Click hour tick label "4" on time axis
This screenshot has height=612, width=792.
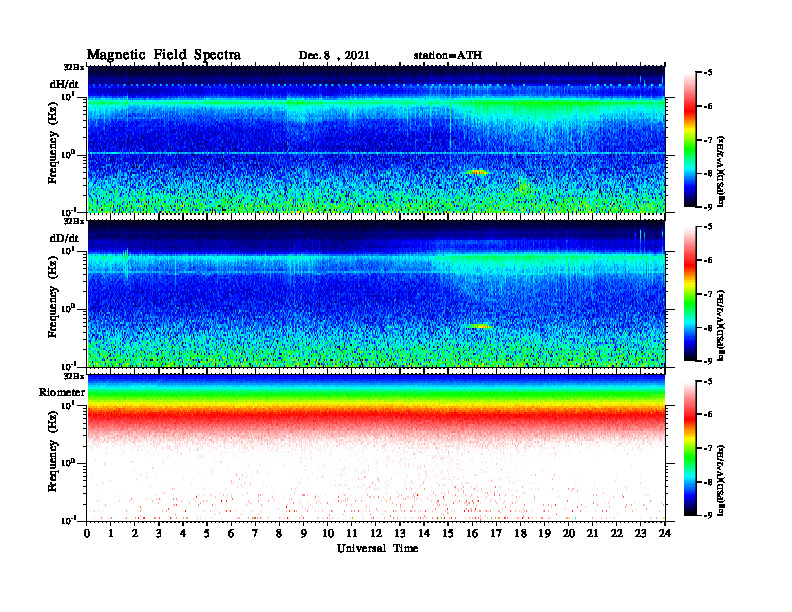click(183, 533)
